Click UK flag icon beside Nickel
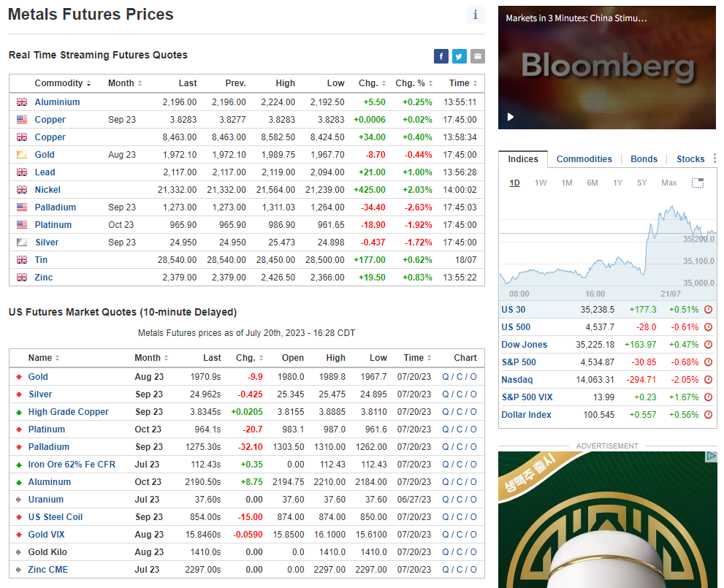724x588 pixels. [x=22, y=190]
